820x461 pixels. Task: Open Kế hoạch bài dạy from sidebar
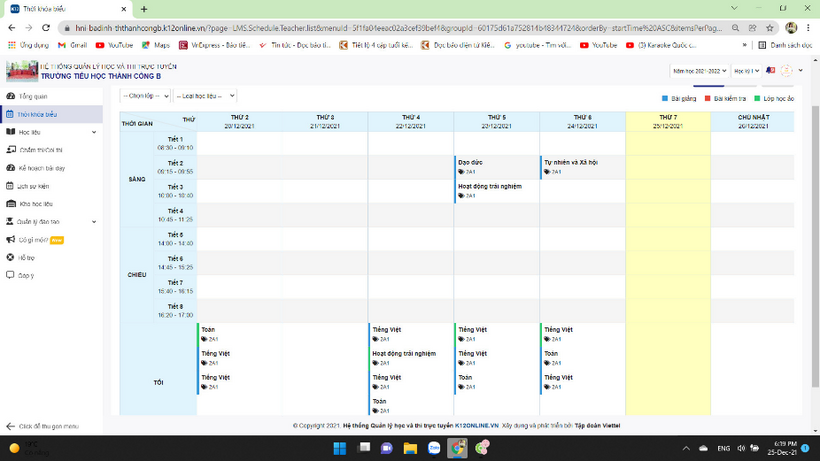point(41,168)
